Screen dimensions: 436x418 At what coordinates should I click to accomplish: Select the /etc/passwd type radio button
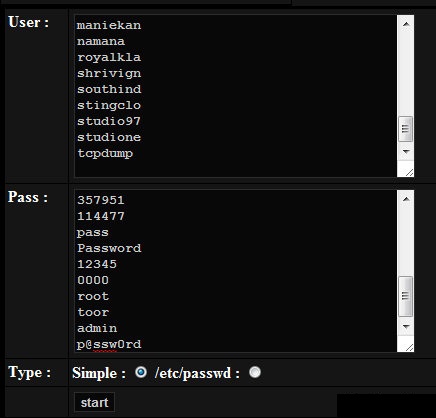[255, 372]
